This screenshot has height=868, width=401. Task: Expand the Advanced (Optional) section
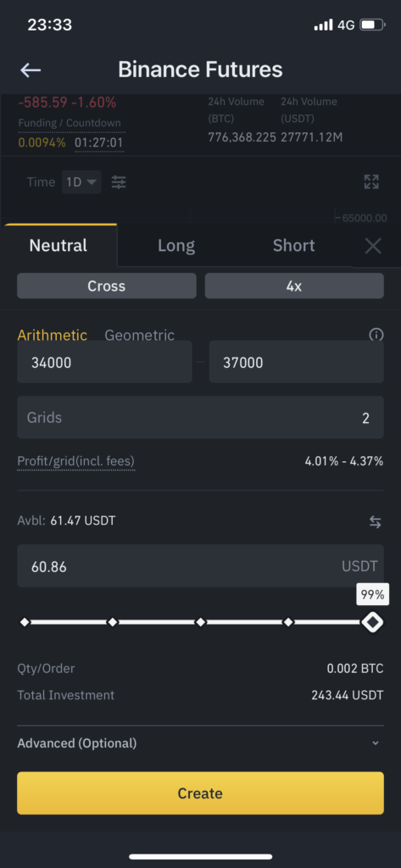[x=200, y=743]
